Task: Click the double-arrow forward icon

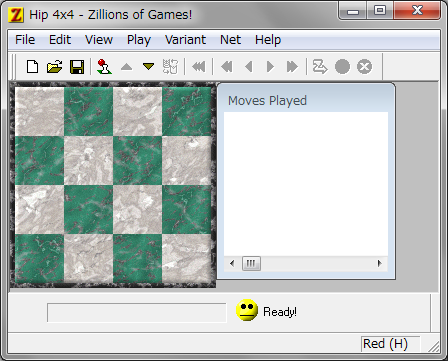Action: [292, 67]
